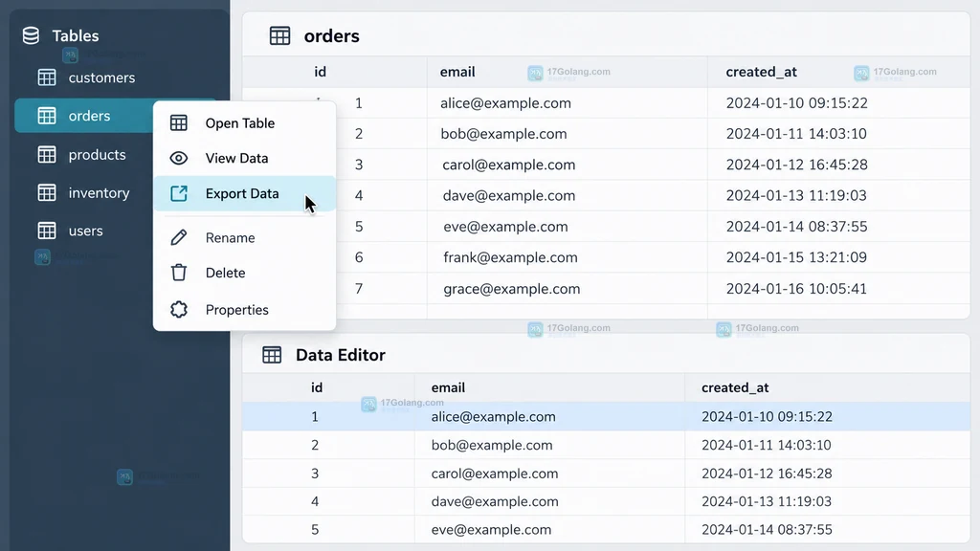Click 2024-01-15 13:21:09 timestamp cell
This screenshot has height=551, width=980.
[x=796, y=257]
